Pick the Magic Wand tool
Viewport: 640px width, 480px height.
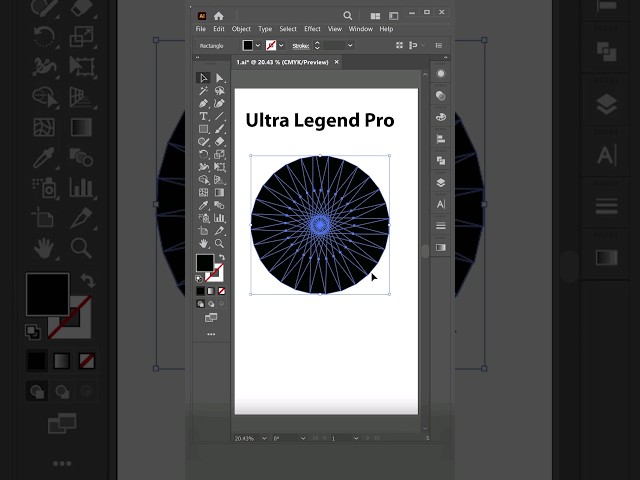pos(203,91)
